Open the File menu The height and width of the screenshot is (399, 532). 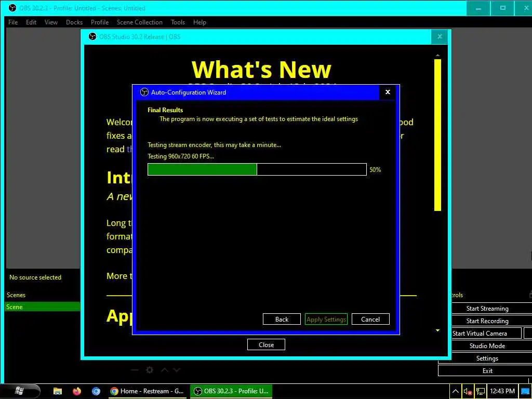click(13, 22)
